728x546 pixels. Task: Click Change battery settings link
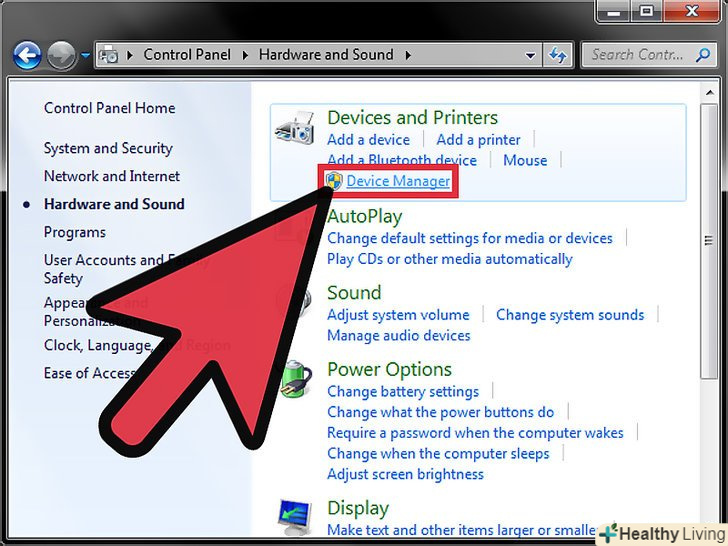(403, 391)
